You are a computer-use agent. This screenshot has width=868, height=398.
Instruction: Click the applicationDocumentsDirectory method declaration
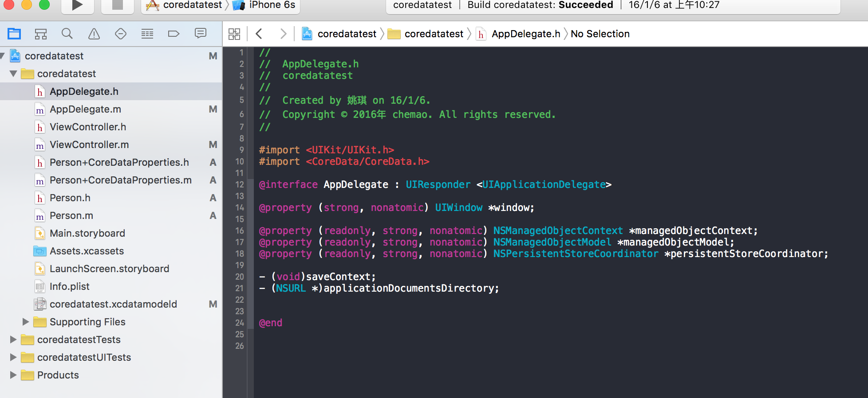point(379,288)
